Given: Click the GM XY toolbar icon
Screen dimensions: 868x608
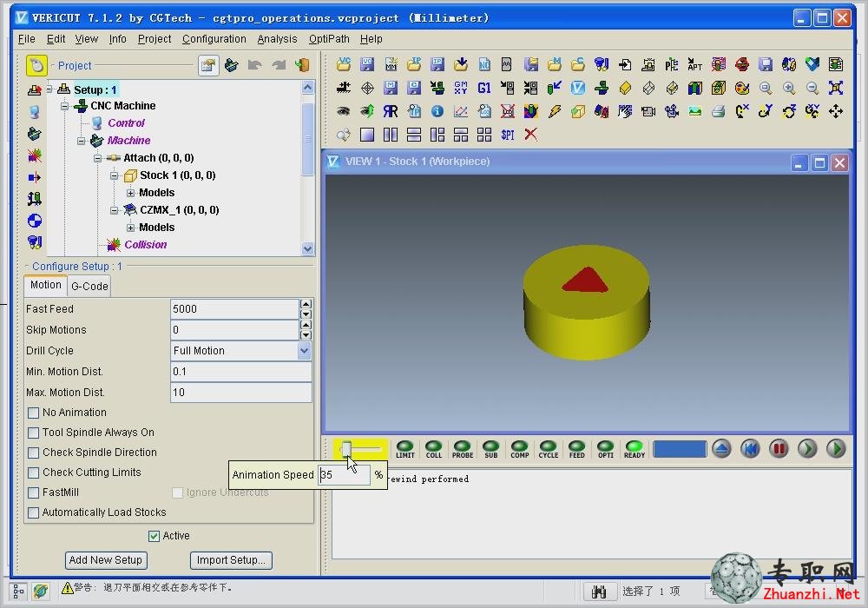Looking at the screenshot, I should point(461,88).
